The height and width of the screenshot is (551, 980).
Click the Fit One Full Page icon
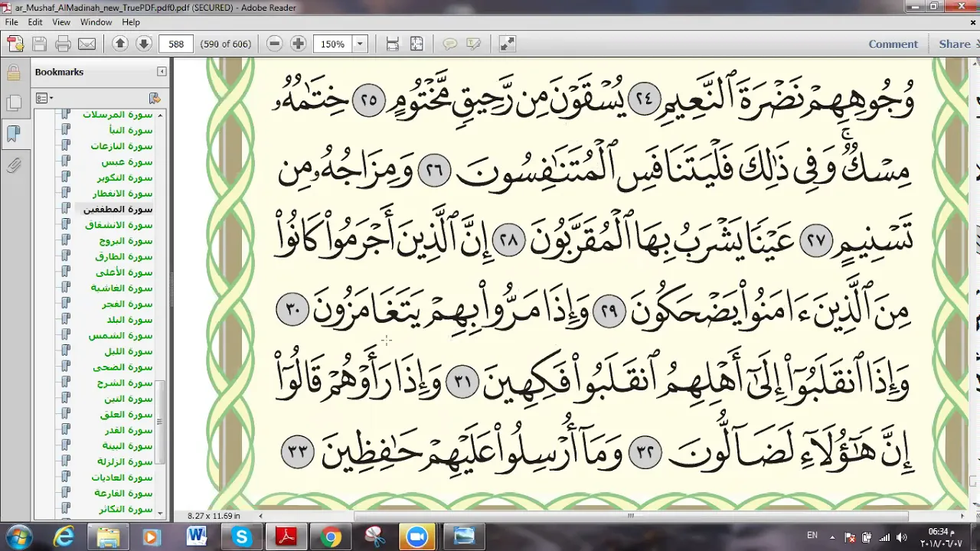pos(416,44)
